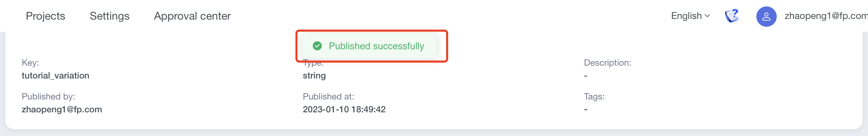Click the chevron arrow beside English

click(707, 16)
